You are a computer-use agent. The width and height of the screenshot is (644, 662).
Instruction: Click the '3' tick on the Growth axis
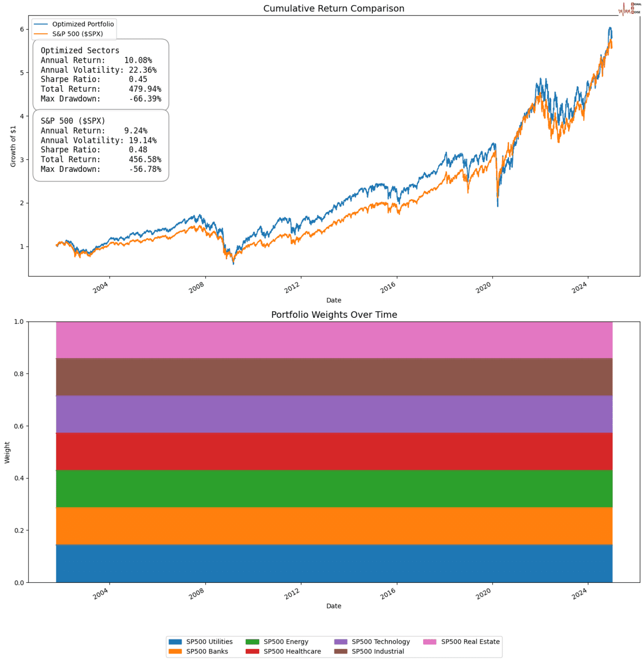[22, 160]
